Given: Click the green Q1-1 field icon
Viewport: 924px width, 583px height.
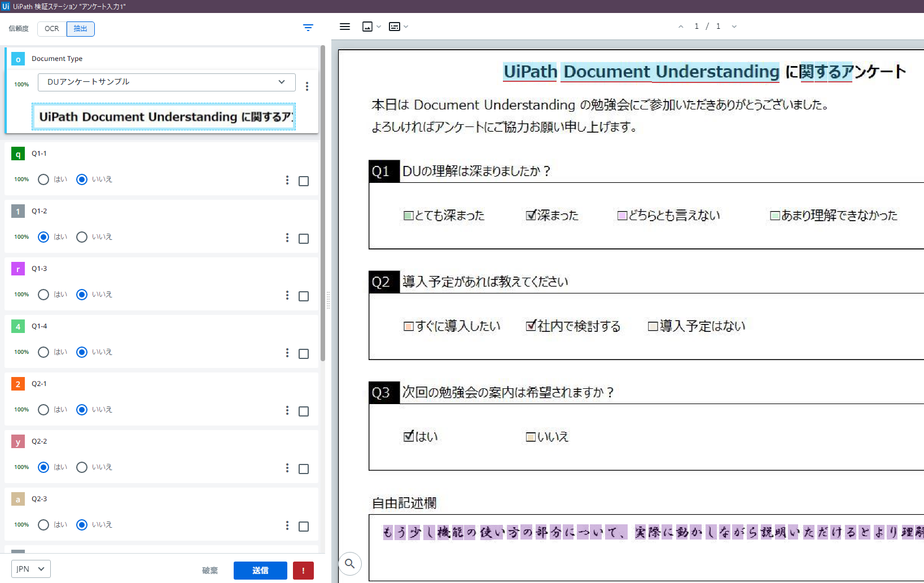Looking at the screenshot, I should pyautogui.click(x=18, y=154).
